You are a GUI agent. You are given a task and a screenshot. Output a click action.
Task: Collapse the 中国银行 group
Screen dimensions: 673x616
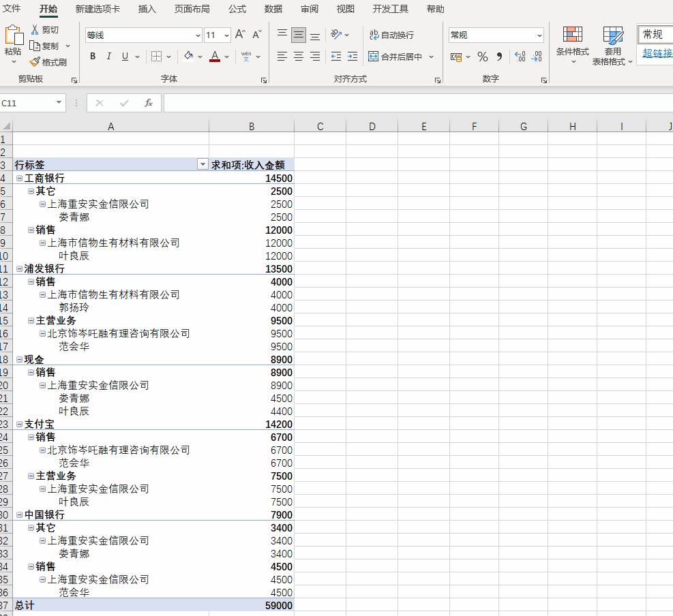(19, 514)
